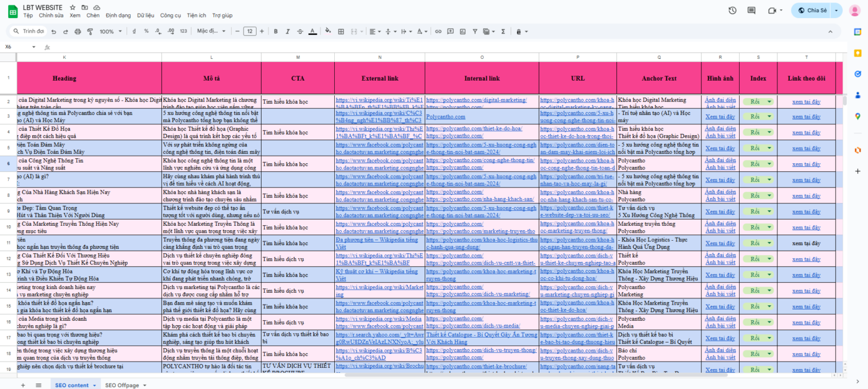The height and width of the screenshot is (389, 868).
Task: Click the print icon
Action: pyautogui.click(x=77, y=31)
